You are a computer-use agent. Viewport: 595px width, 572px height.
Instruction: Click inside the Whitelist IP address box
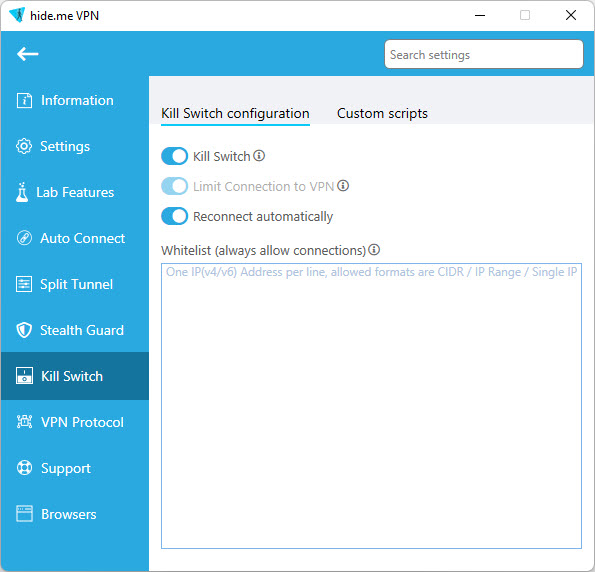pyautogui.click(x=371, y=406)
